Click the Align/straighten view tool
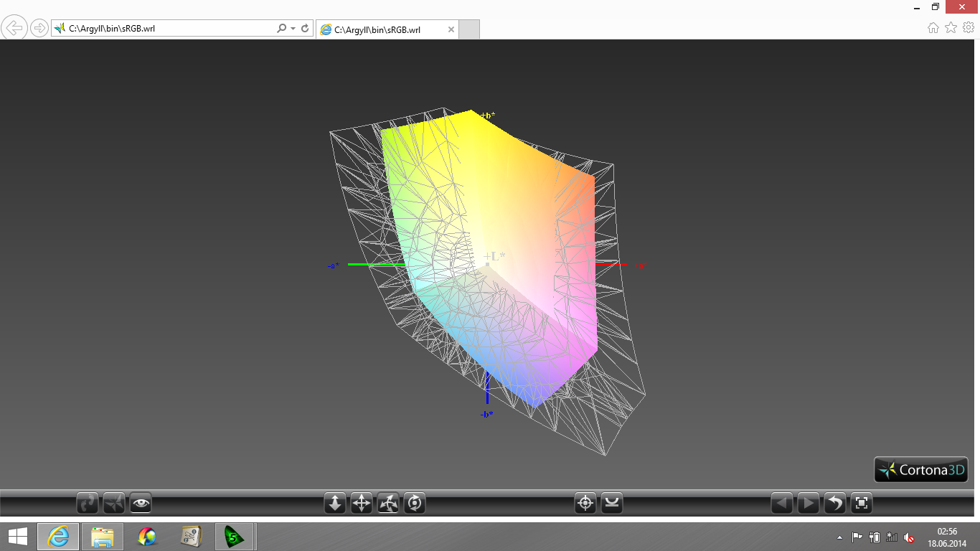The width and height of the screenshot is (980, 551). [612, 504]
